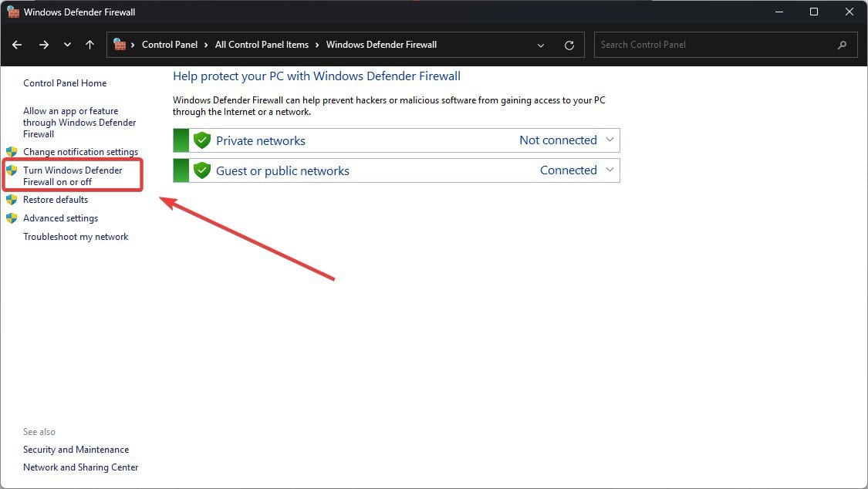Viewport: 868px width, 489px height.
Task: Open Troubleshoot my network
Action: (75, 237)
